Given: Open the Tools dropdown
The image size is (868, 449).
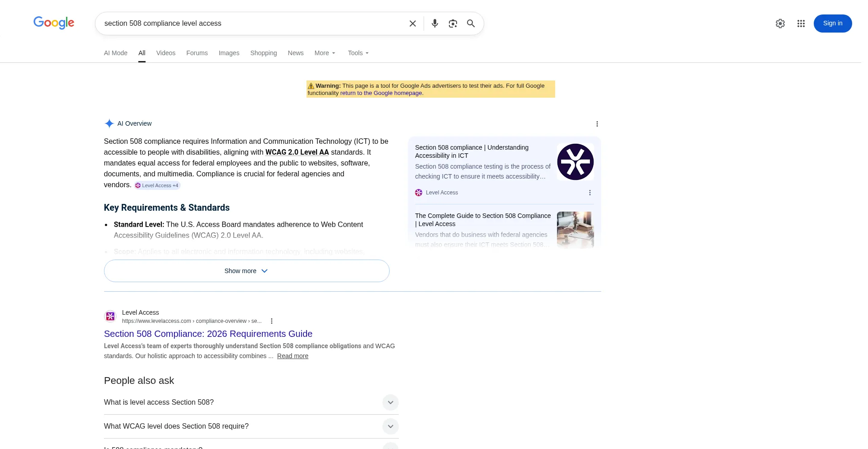Looking at the screenshot, I should point(359,53).
